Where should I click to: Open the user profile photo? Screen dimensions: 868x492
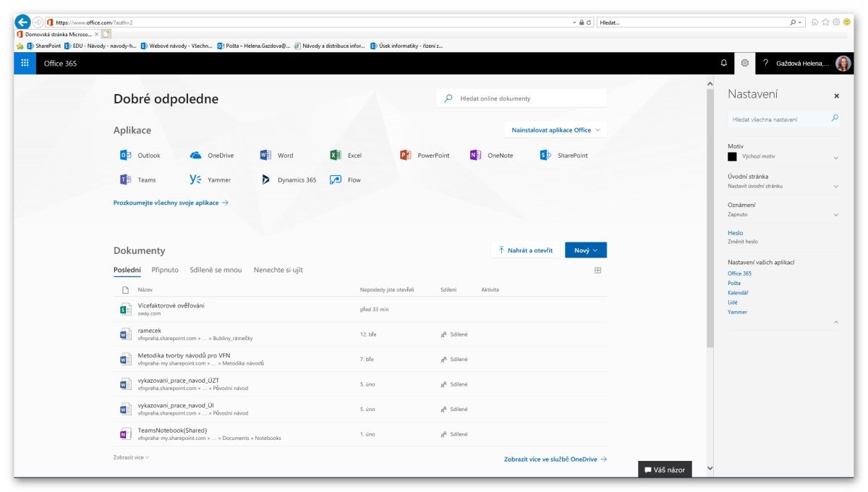pos(843,63)
